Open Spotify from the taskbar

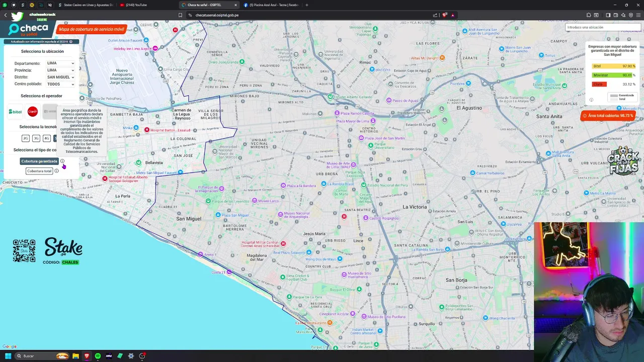point(98,356)
